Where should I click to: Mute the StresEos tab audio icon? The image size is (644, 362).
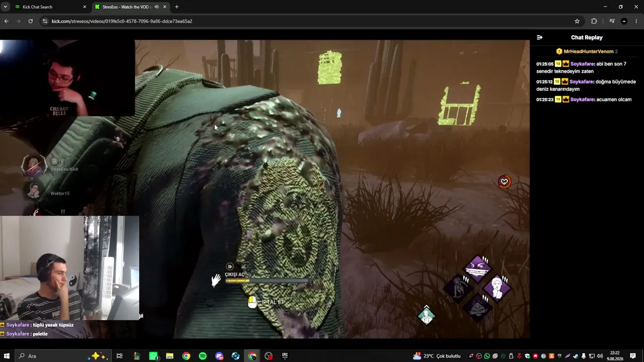[x=156, y=7]
